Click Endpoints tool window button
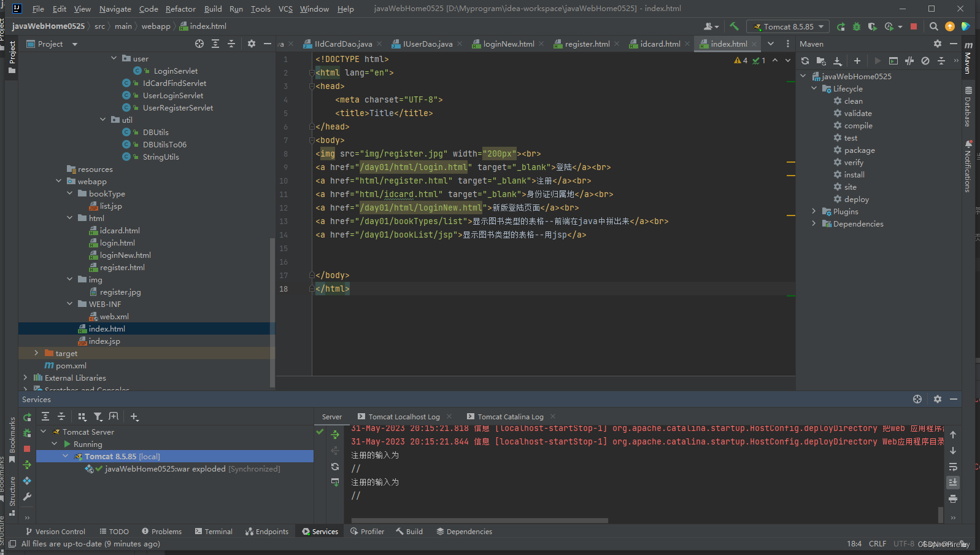The width and height of the screenshot is (980, 555). coord(267,532)
